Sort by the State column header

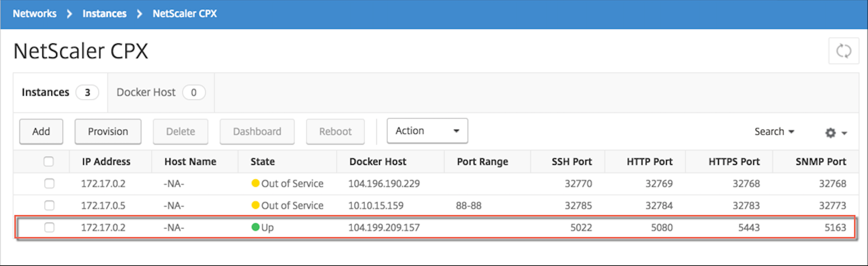[x=263, y=162]
